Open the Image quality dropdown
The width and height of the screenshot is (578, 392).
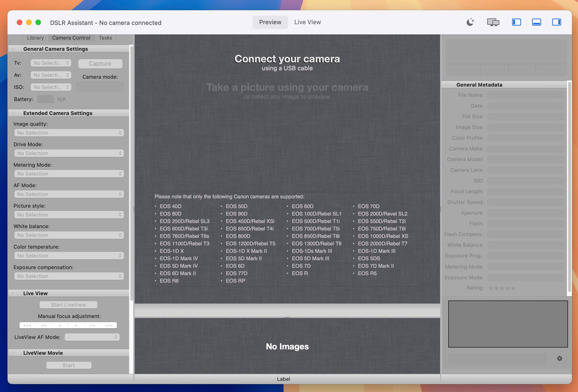[69, 132]
